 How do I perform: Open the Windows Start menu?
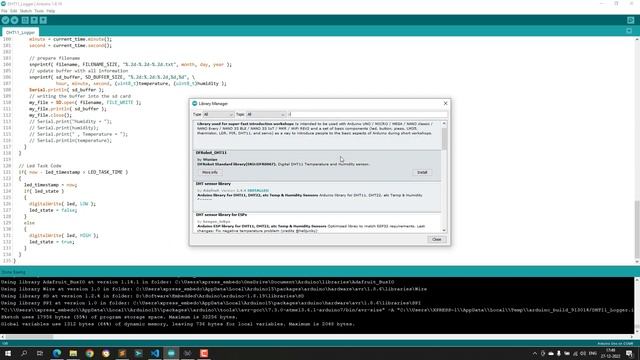[x=8, y=353]
